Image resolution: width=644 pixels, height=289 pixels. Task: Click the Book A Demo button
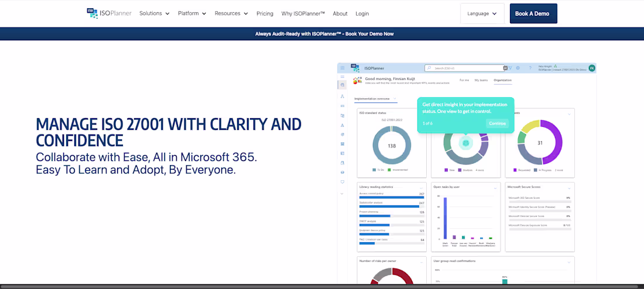coord(533,13)
